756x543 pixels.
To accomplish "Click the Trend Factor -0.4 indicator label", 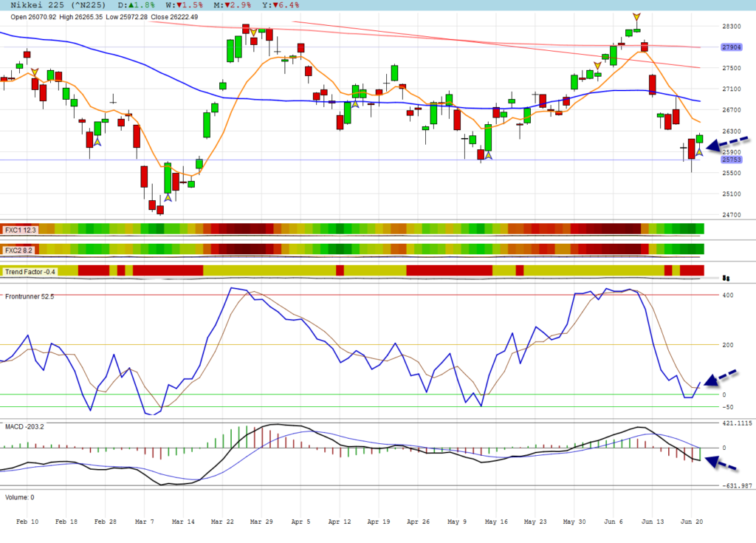I will tap(30, 272).
